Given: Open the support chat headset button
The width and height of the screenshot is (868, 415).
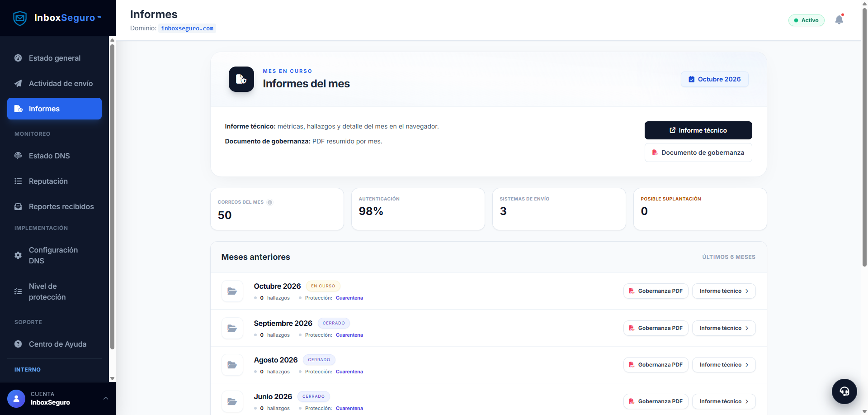Looking at the screenshot, I should pyautogui.click(x=844, y=391).
